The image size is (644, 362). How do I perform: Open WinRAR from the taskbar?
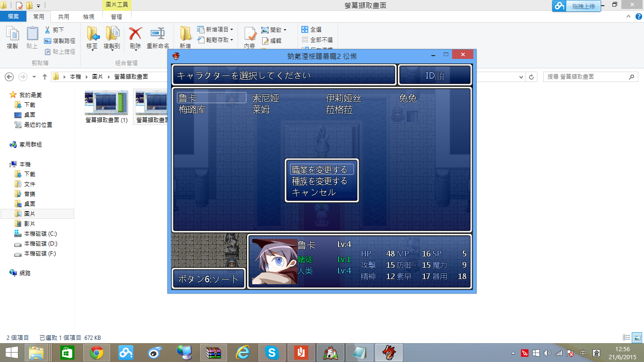tap(214, 352)
